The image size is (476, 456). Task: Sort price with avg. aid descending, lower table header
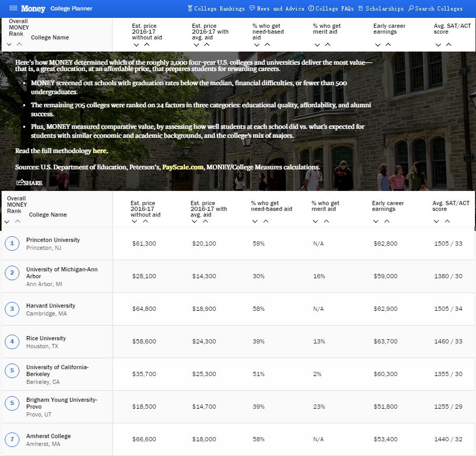[195, 221]
